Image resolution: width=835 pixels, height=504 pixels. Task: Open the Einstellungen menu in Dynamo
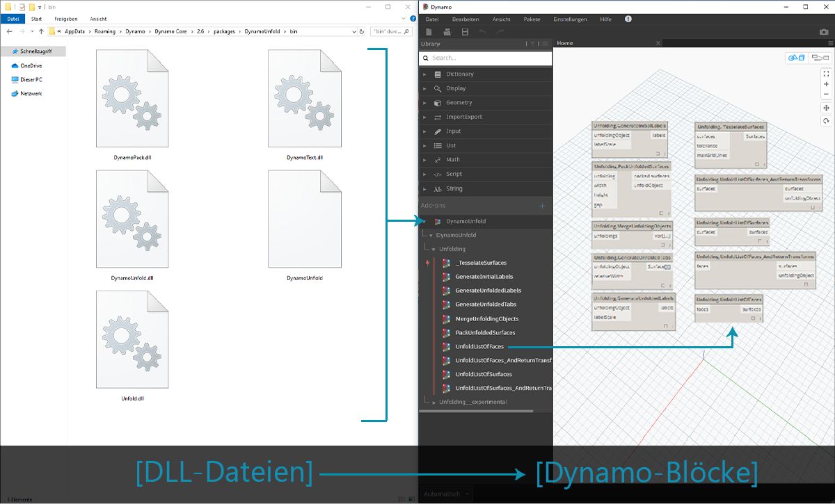coord(570,19)
